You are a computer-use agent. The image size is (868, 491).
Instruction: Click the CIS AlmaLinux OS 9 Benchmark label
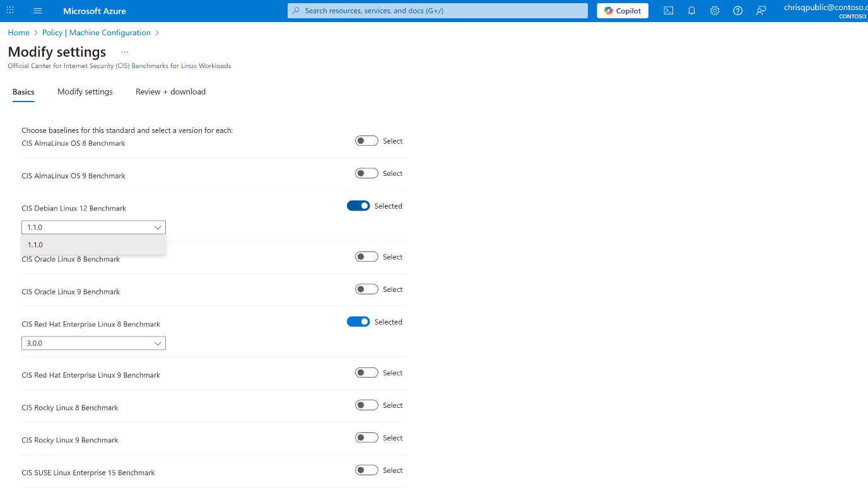click(x=73, y=176)
